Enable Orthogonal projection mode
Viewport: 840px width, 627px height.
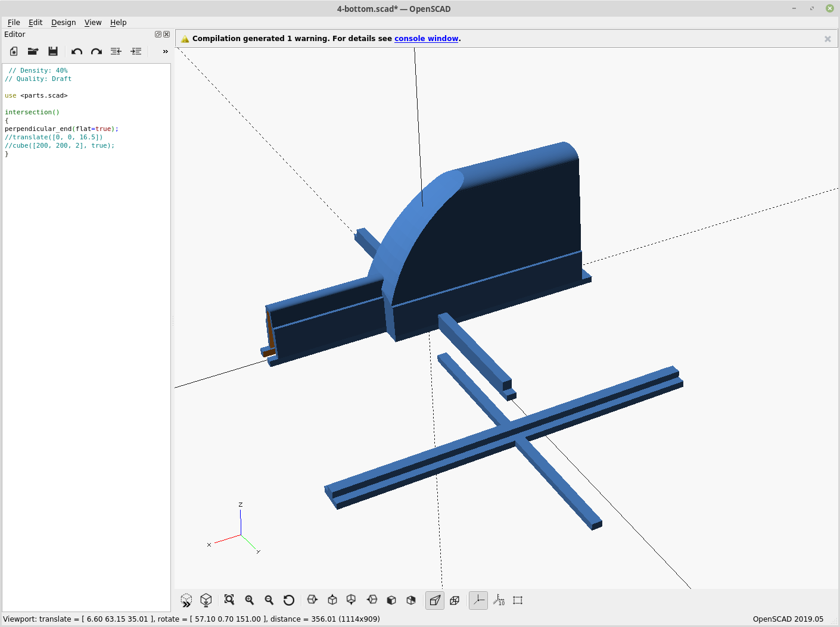click(455, 600)
